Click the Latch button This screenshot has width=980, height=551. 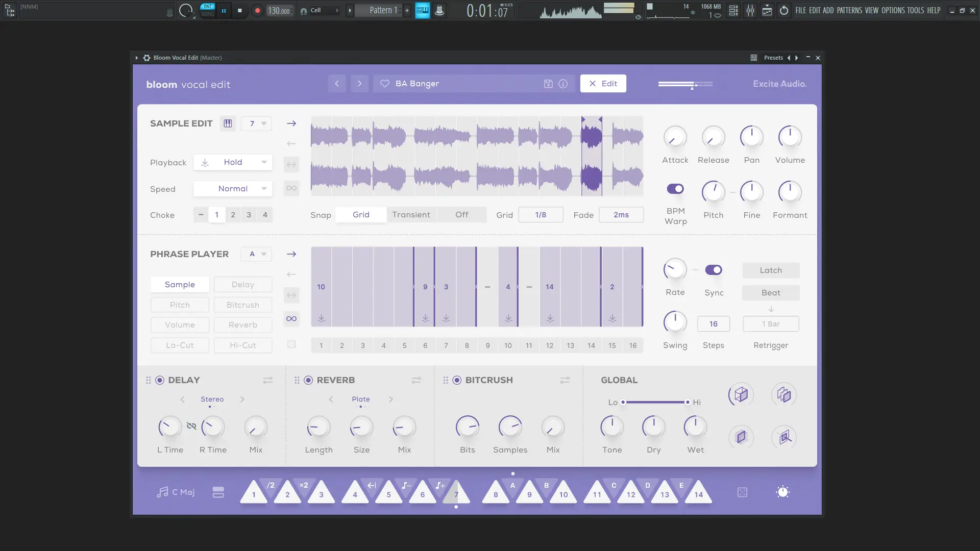point(771,270)
